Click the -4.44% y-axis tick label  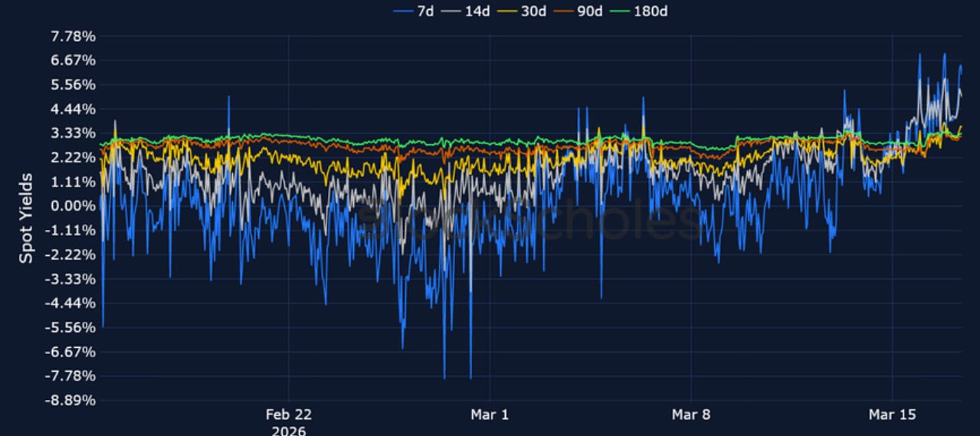tap(71, 303)
